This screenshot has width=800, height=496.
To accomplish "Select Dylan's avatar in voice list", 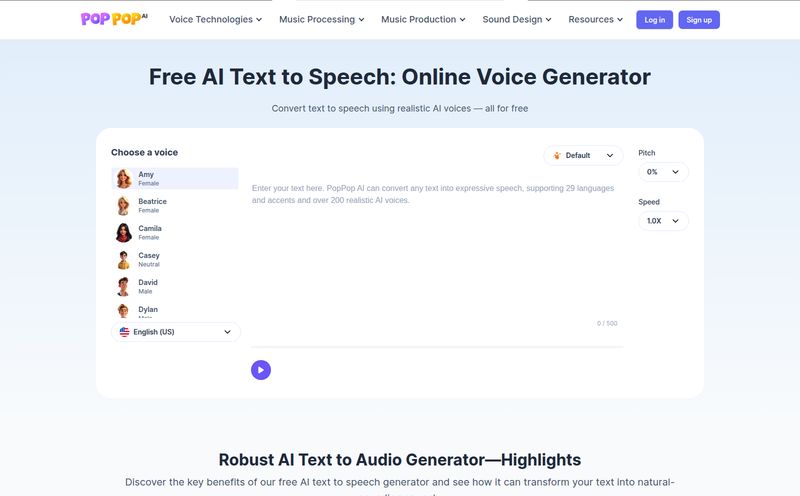I will coord(123,311).
